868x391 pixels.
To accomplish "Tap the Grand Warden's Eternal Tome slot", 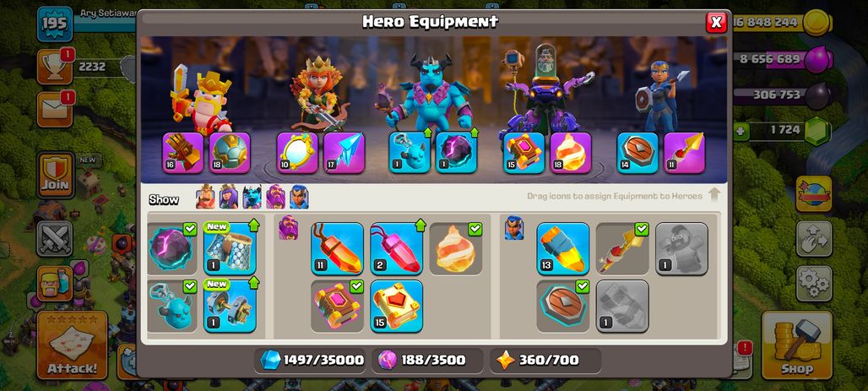I will pos(524,153).
